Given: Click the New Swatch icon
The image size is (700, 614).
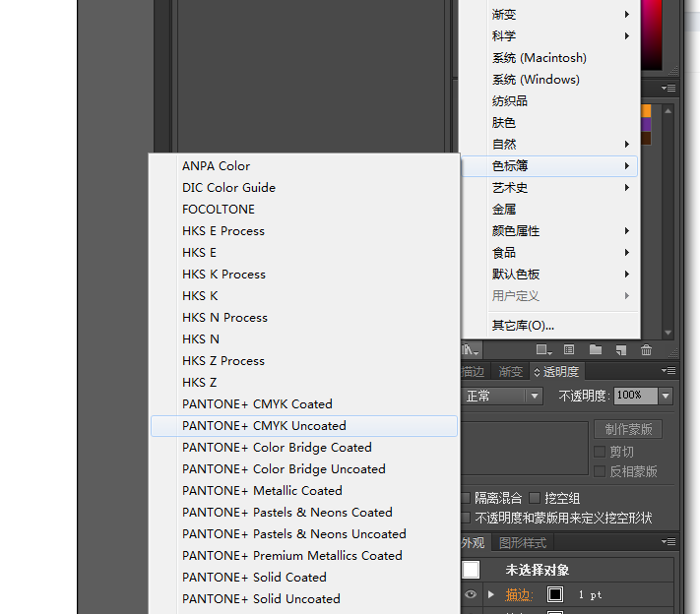Looking at the screenshot, I should coord(621,350).
